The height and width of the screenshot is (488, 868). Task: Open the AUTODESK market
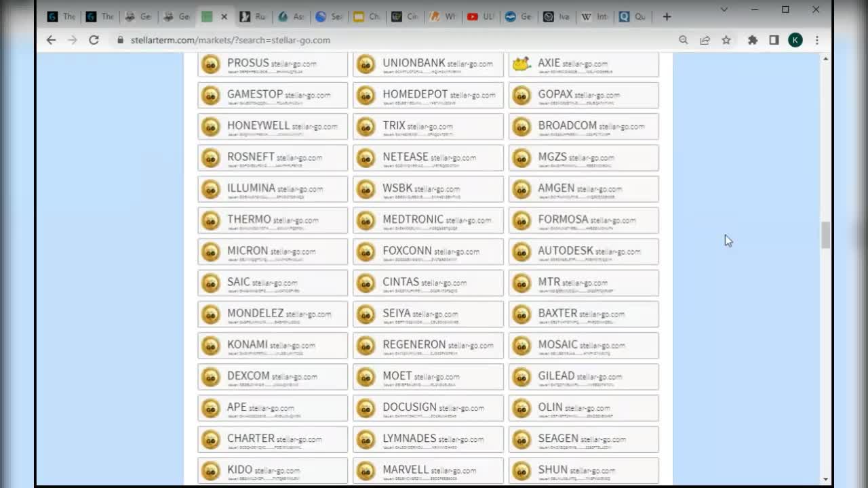[584, 251]
